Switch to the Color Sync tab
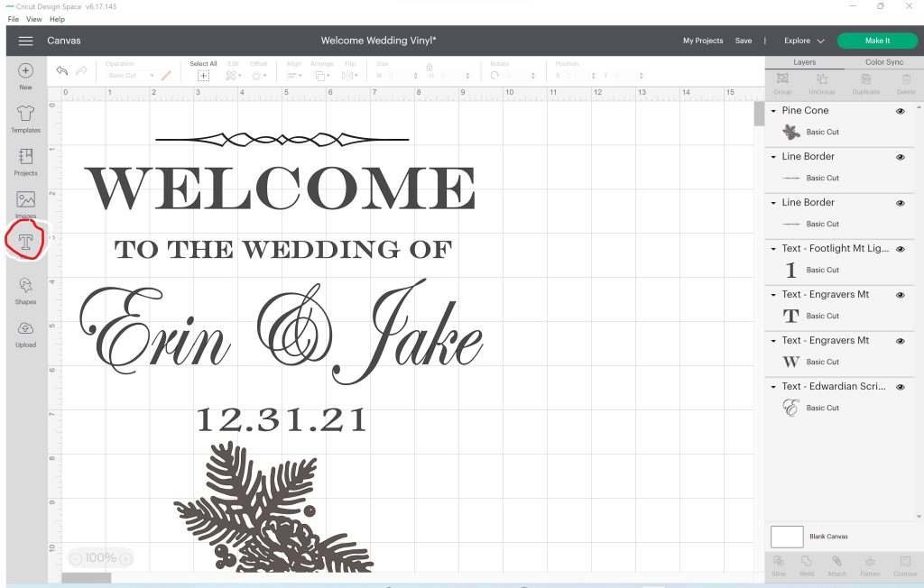The image size is (924, 588). (884, 62)
